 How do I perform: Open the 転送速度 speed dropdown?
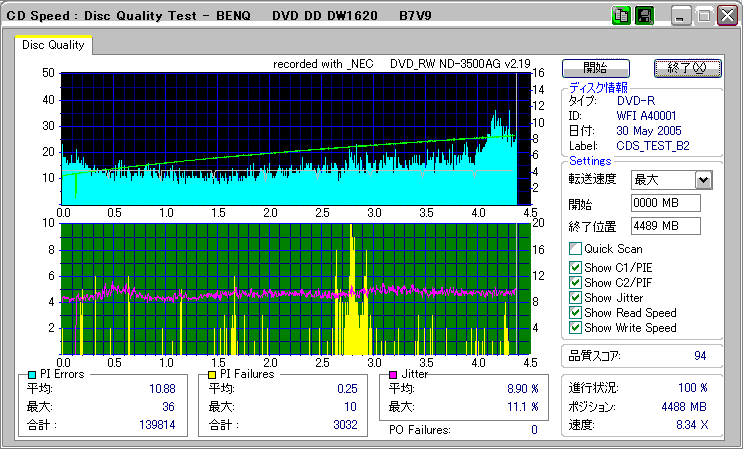click(x=703, y=180)
